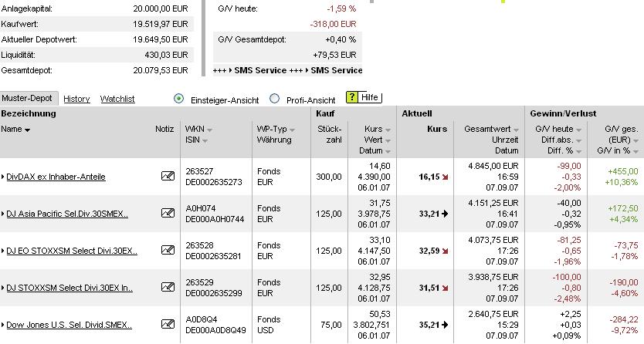The width and height of the screenshot is (644, 344).
Task: Click note icon for DJ Asia Pacific fund
Action: [x=168, y=214]
